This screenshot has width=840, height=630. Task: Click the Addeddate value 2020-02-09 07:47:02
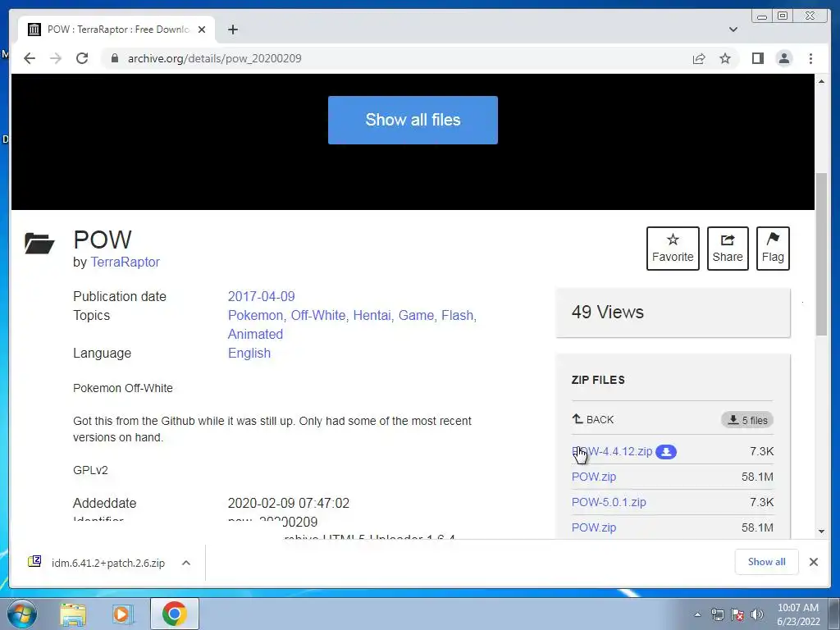(288, 503)
